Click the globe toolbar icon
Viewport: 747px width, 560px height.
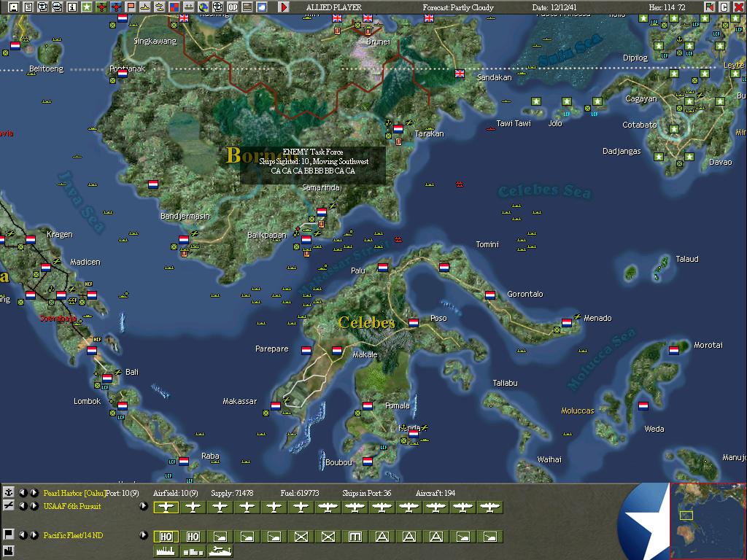click(x=204, y=7)
